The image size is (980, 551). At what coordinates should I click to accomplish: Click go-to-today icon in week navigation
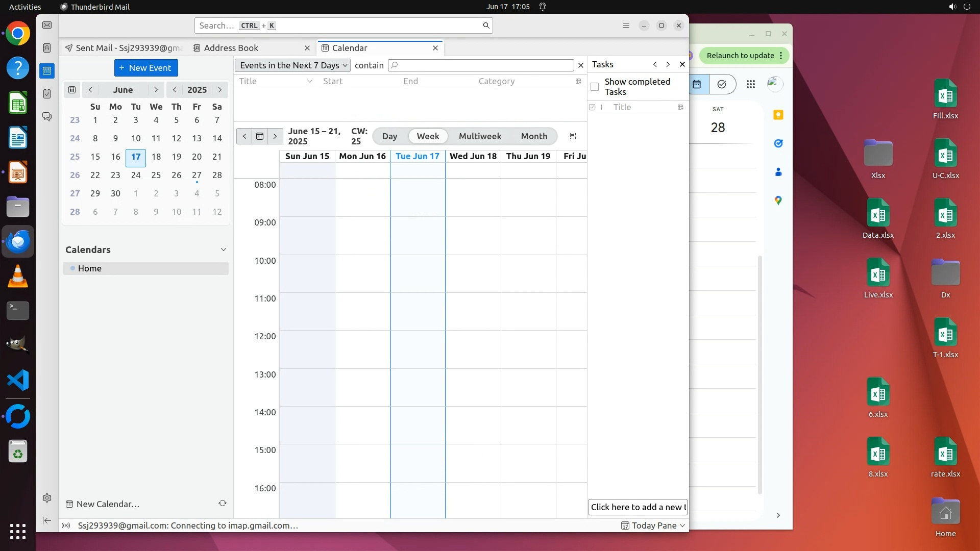[x=260, y=136]
